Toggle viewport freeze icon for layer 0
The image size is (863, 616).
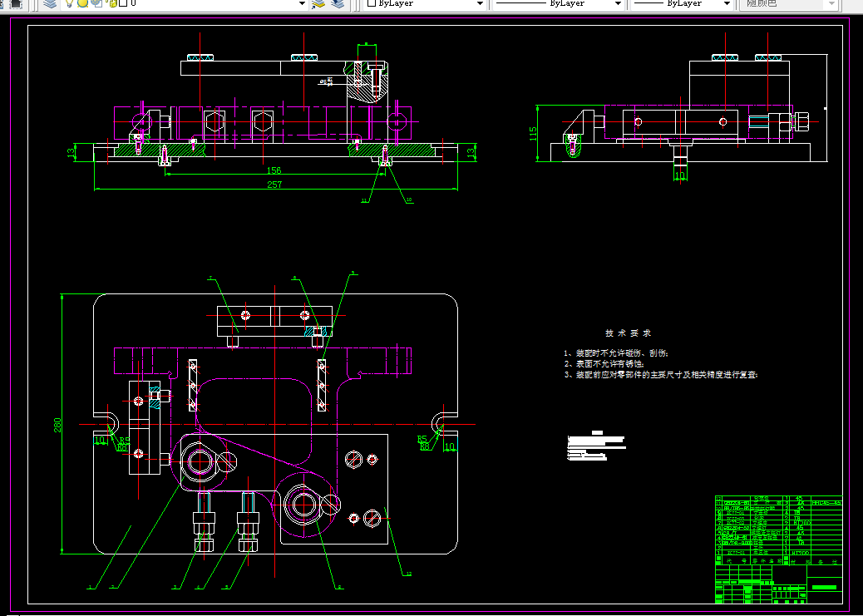pos(96,3)
